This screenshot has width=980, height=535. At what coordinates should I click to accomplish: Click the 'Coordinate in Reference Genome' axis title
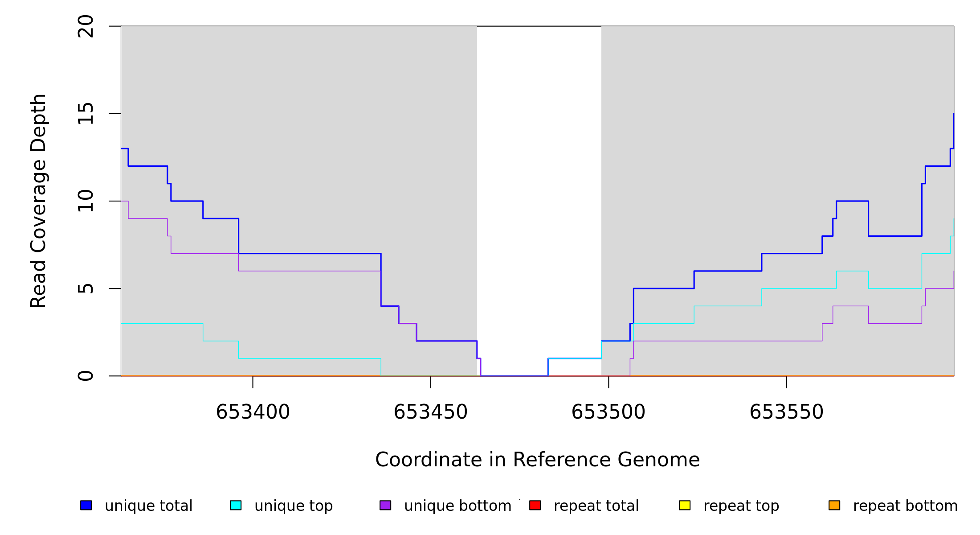537,460
